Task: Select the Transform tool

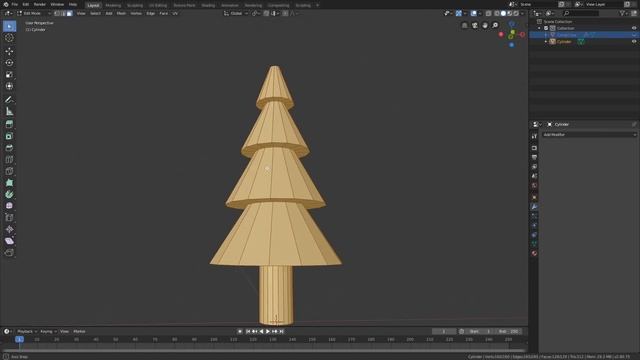Action: (9, 86)
